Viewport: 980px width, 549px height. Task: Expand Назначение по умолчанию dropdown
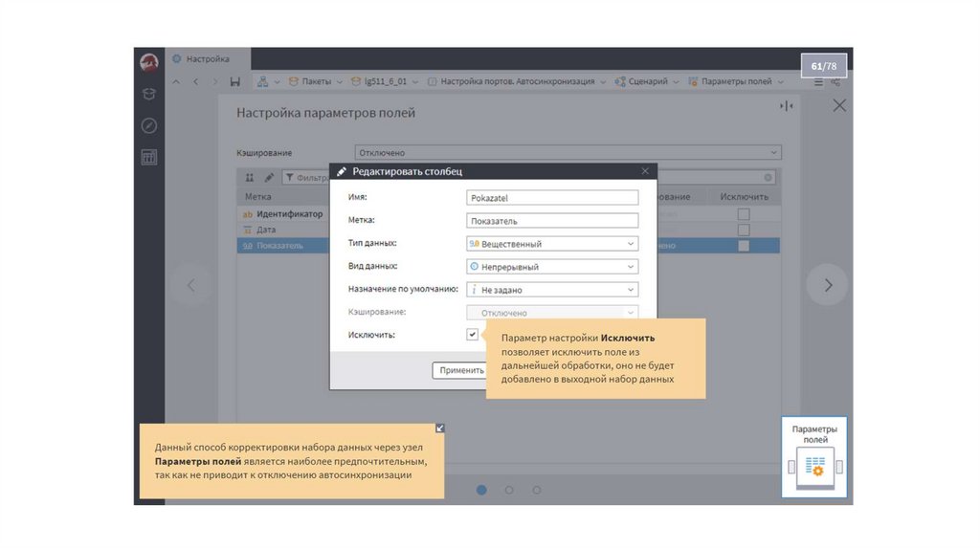point(552,290)
